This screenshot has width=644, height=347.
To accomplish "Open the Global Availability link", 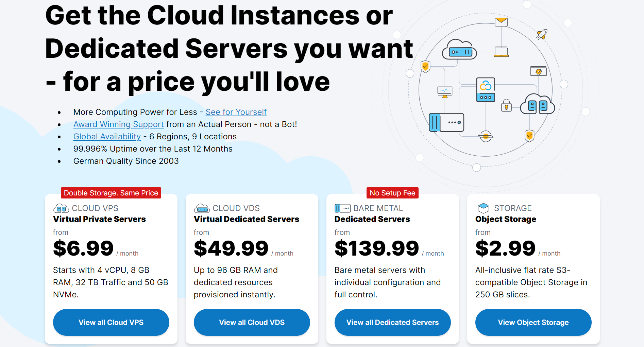I will tap(107, 137).
